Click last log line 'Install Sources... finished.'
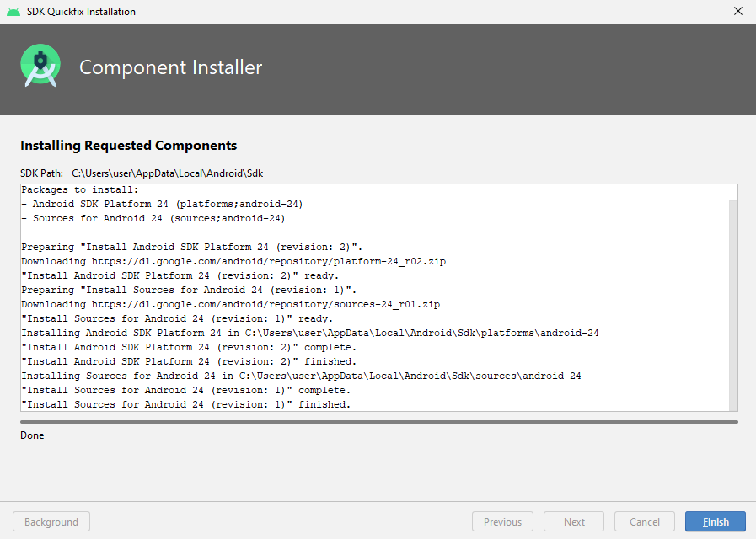756x539 pixels. (186, 404)
